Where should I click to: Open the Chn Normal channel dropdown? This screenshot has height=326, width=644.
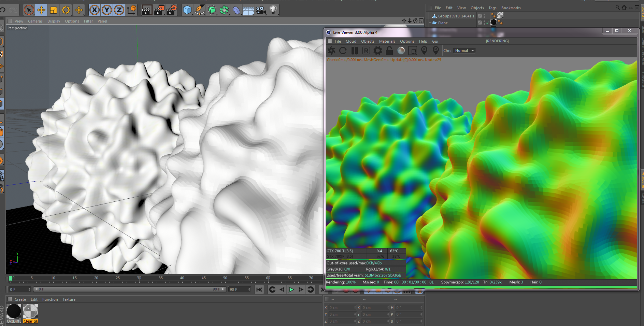pos(464,51)
